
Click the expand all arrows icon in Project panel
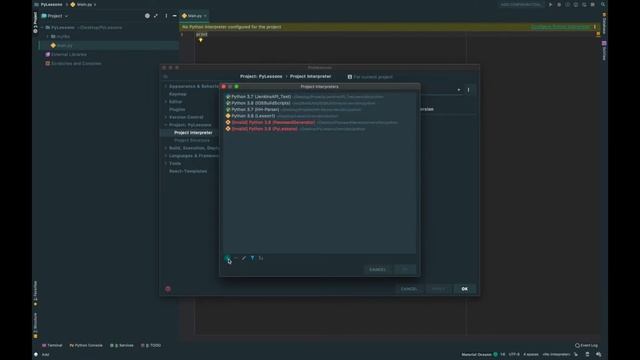[156, 16]
